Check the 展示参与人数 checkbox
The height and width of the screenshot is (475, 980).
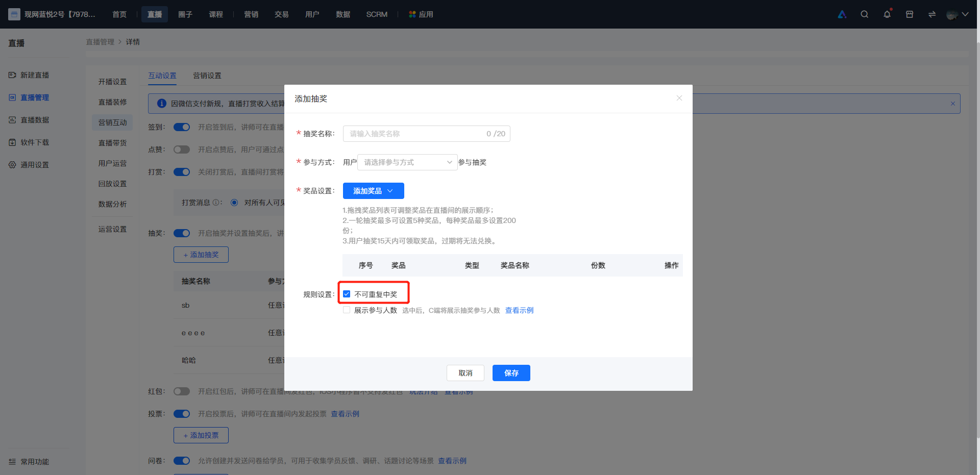coord(347,310)
